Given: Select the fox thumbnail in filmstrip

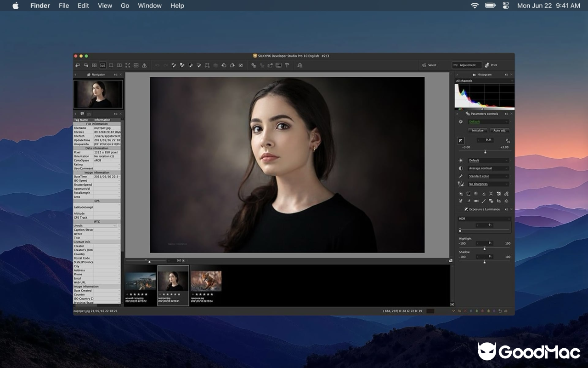Looking at the screenshot, I should pyautogui.click(x=206, y=281).
